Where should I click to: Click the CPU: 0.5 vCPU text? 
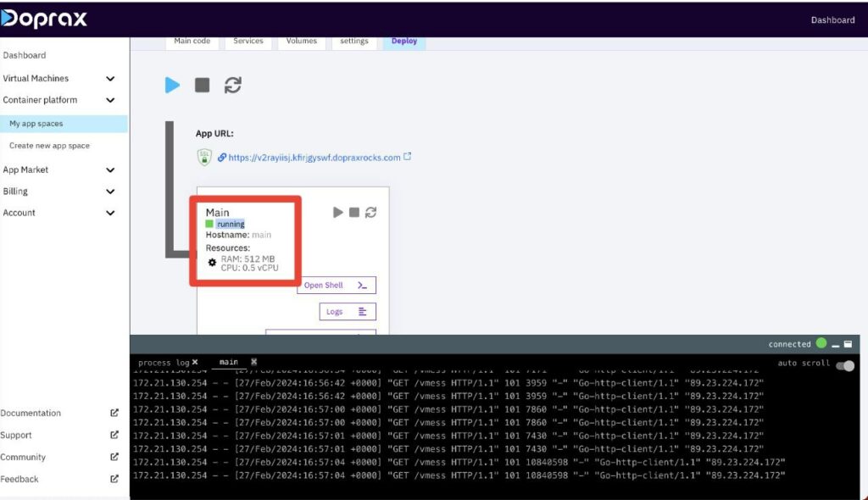pyautogui.click(x=250, y=268)
